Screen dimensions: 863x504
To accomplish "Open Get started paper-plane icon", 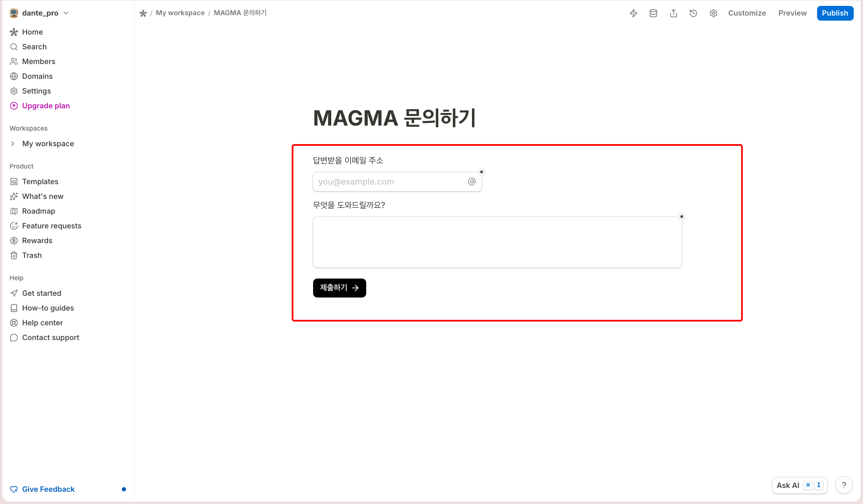I will coord(14,293).
